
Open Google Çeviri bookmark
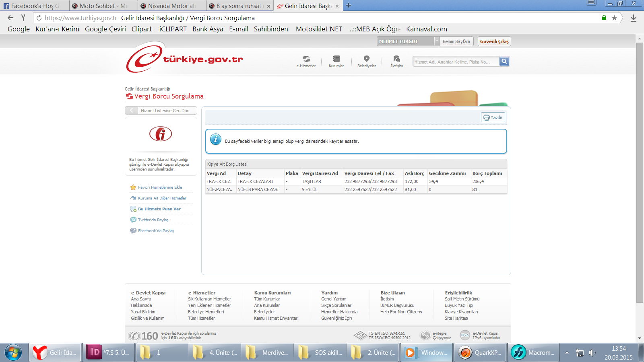tap(105, 29)
